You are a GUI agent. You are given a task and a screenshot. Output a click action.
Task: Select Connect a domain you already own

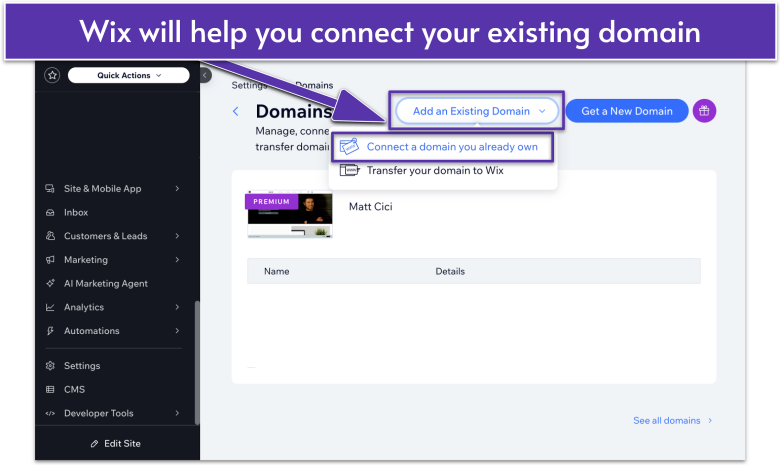click(443, 147)
